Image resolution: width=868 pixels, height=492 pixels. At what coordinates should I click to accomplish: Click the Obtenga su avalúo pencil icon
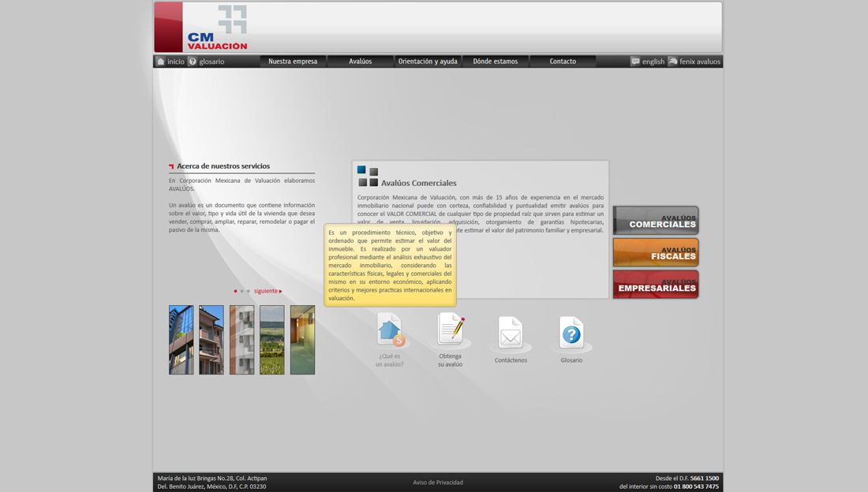coord(451,330)
